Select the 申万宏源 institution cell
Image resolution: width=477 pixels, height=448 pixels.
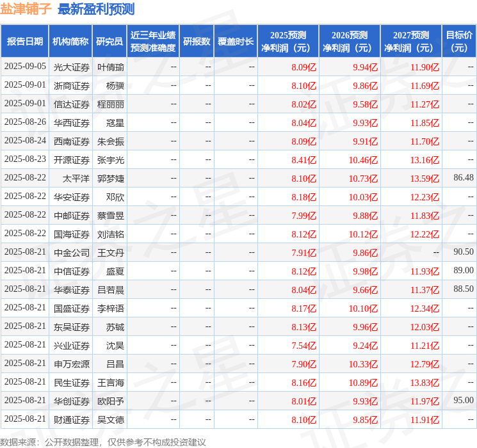tap(72, 364)
